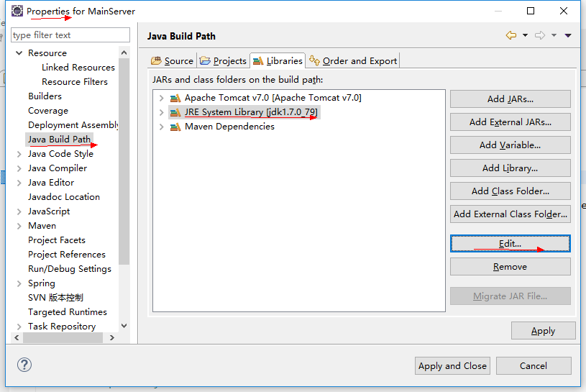This screenshot has width=586, height=392.
Task: Expand the Spring node
Action: (x=19, y=283)
